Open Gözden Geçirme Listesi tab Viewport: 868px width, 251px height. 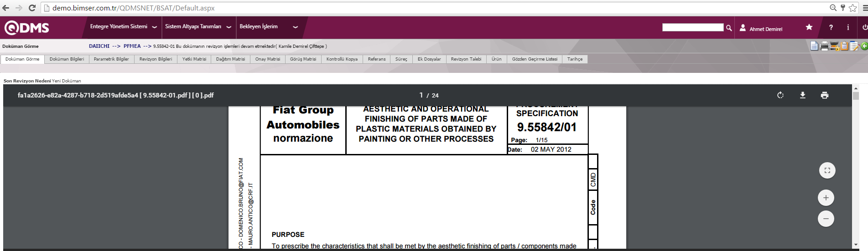(535, 59)
